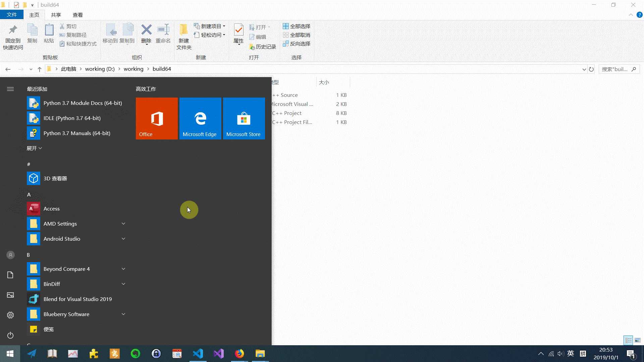Open the File tab in ribbon

(12, 15)
